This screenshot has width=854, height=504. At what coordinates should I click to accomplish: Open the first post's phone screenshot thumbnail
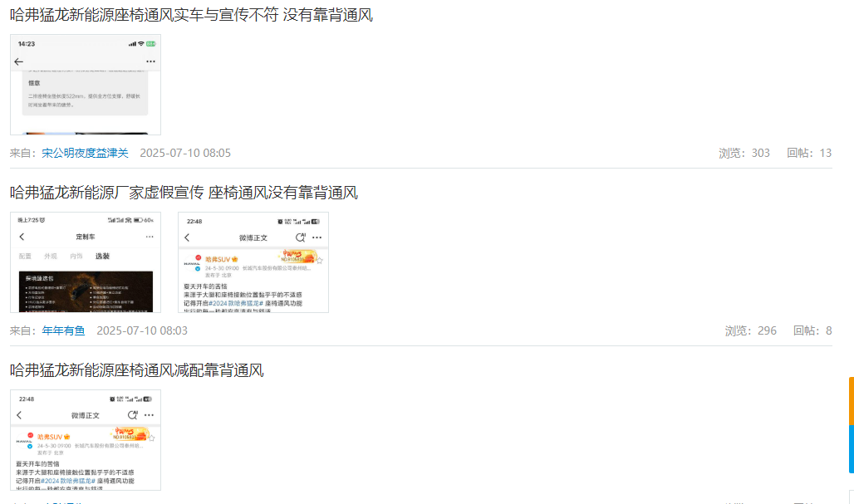point(86,85)
